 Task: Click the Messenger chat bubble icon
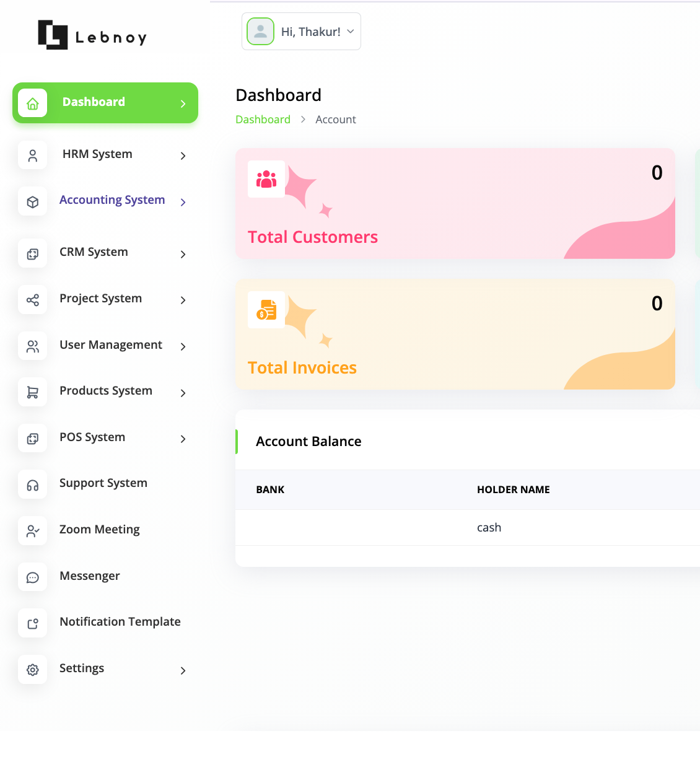[x=33, y=577]
